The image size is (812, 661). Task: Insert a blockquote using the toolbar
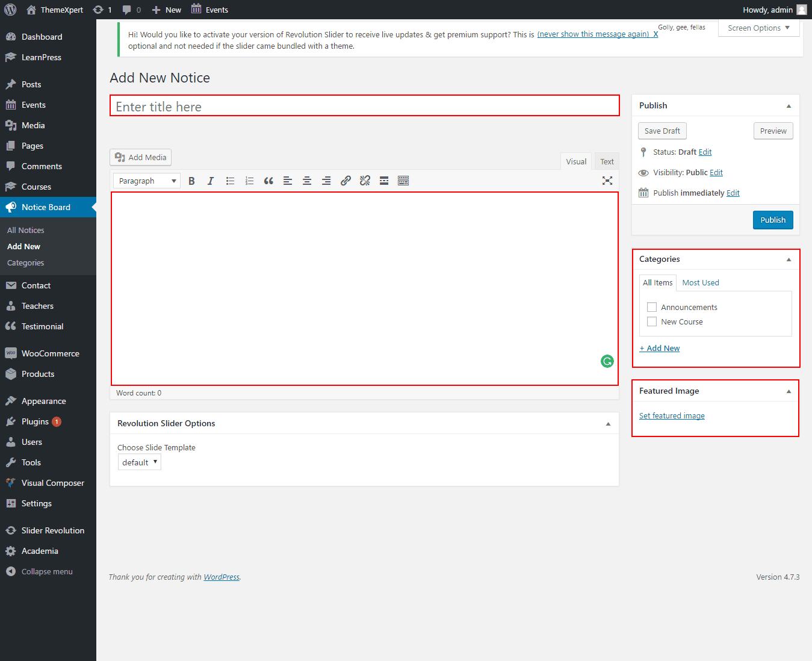click(268, 181)
